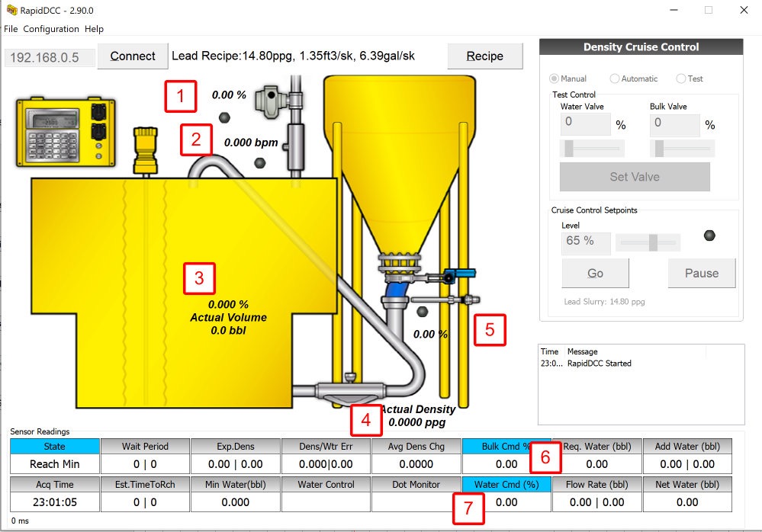Click the Bulk Valve slider

pyautogui.click(x=682, y=148)
